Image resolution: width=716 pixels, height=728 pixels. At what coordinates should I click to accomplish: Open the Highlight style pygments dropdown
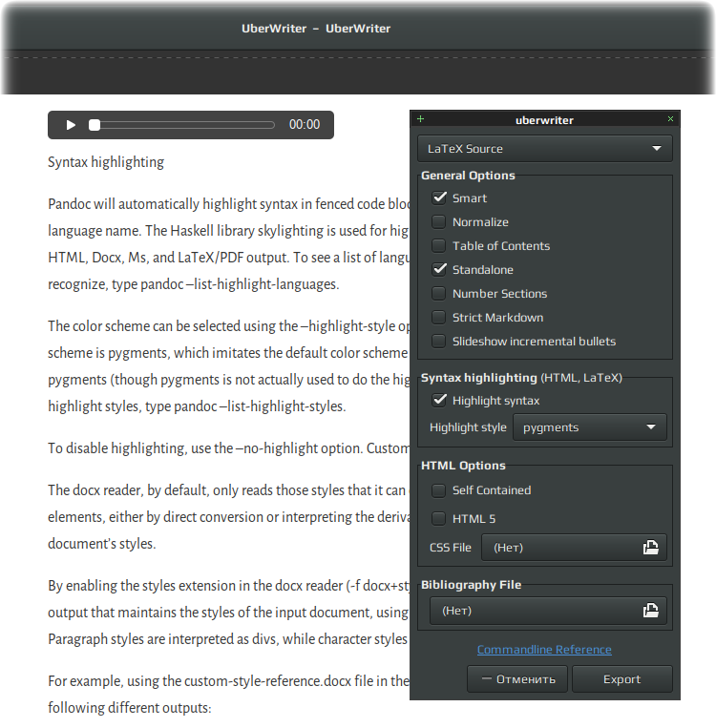point(590,427)
